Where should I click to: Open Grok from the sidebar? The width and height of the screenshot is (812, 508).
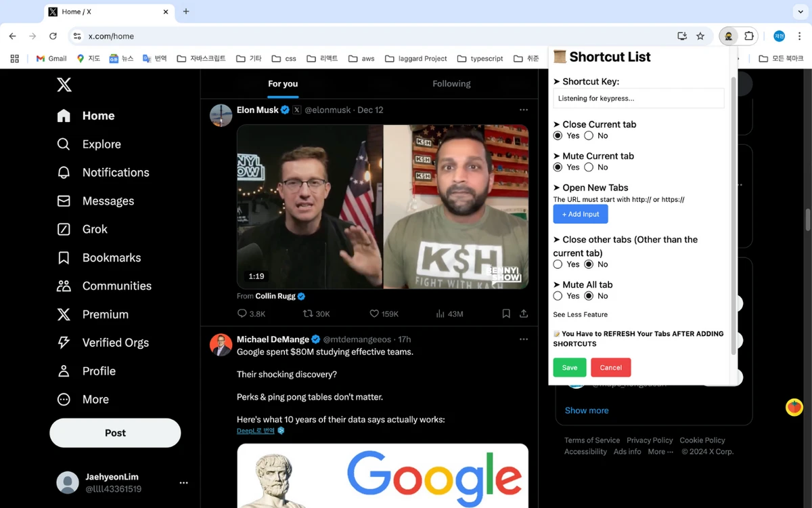82,230
